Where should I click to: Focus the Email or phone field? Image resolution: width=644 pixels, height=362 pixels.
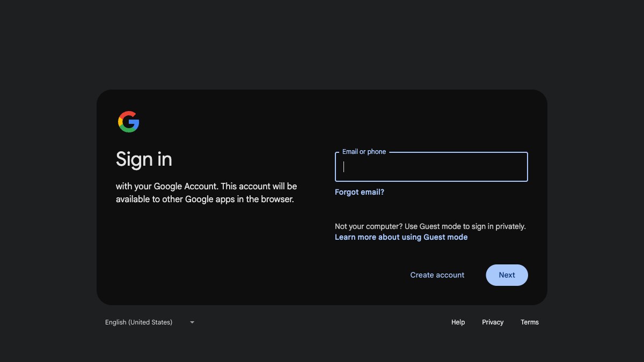tap(431, 167)
